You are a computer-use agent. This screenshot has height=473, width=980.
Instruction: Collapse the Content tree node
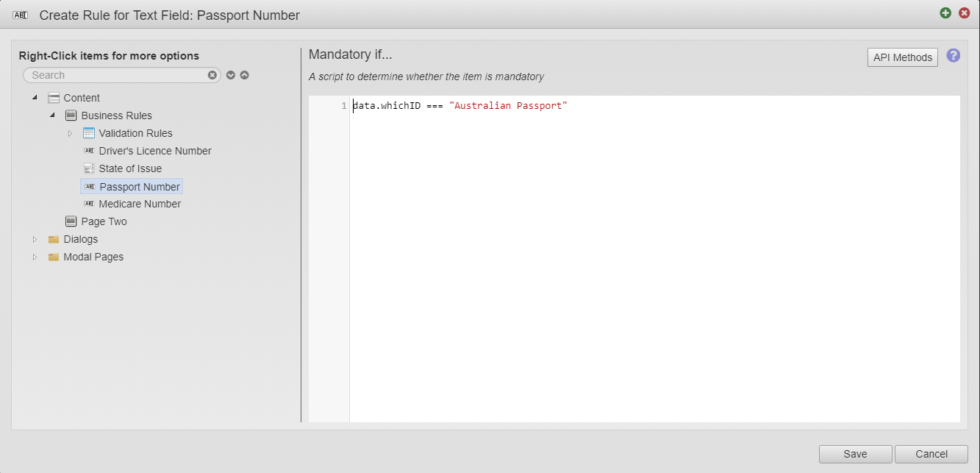35,98
